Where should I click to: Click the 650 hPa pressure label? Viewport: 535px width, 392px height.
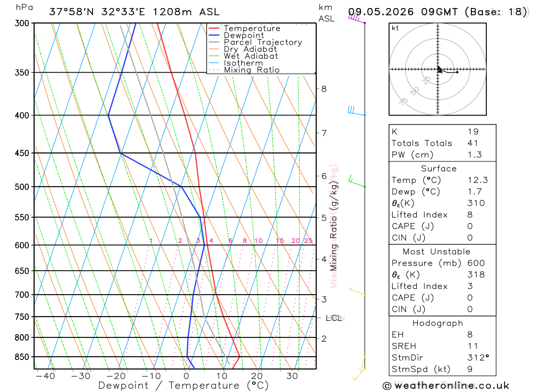click(x=22, y=271)
